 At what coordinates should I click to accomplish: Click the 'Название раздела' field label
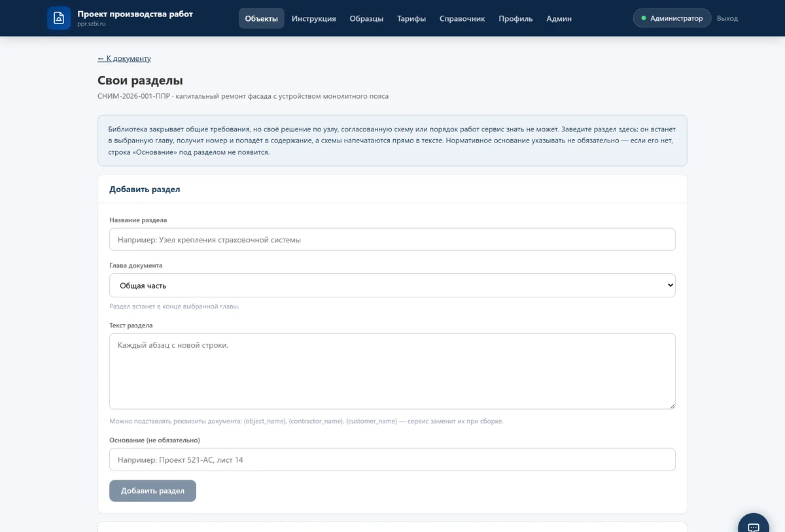coord(138,220)
